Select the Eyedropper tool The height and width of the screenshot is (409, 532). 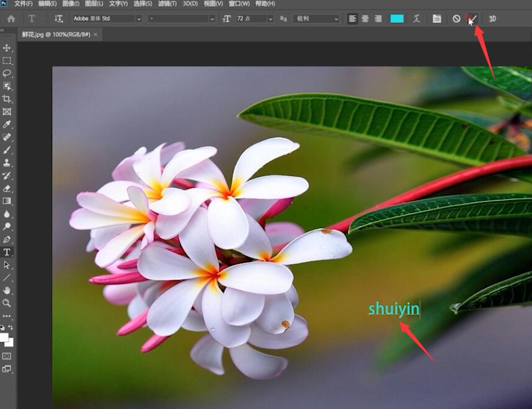pos(7,125)
